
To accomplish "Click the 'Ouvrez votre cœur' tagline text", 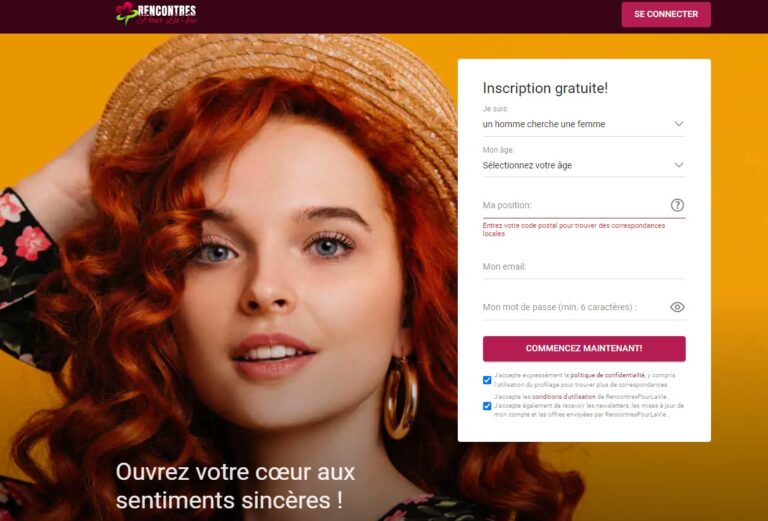I will (x=235, y=486).
